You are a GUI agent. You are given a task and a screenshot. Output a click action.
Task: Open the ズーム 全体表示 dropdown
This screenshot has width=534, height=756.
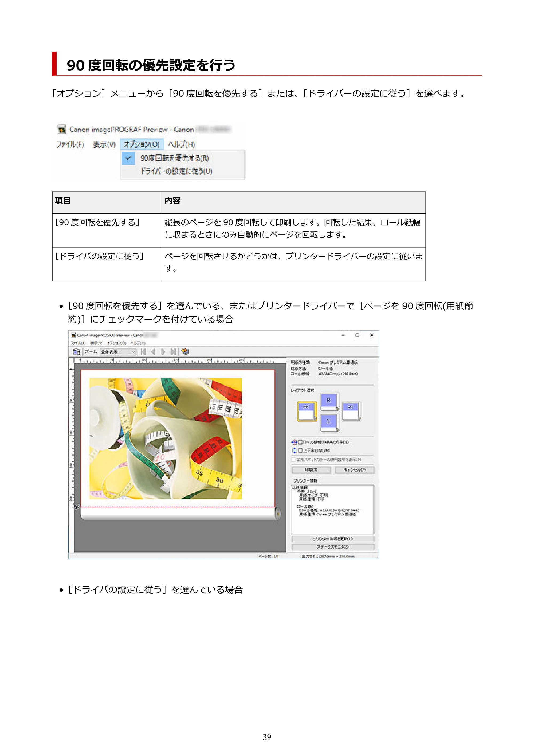coord(118,352)
